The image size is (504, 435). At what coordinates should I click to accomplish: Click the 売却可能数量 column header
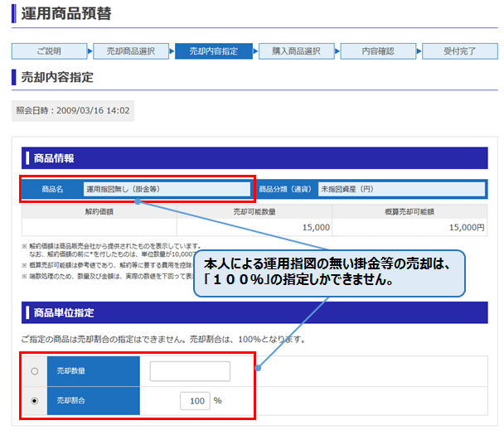click(254, 212)
